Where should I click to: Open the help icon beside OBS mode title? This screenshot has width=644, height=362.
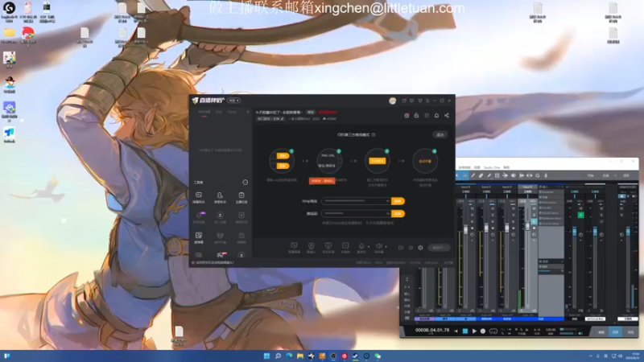coord(374,134)
